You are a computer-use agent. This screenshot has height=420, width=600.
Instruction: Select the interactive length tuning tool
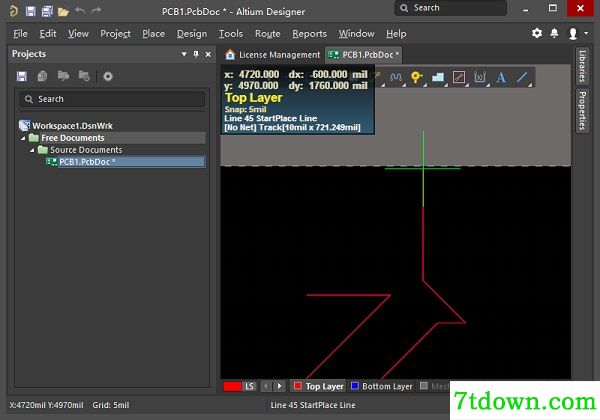pos(396,78)
